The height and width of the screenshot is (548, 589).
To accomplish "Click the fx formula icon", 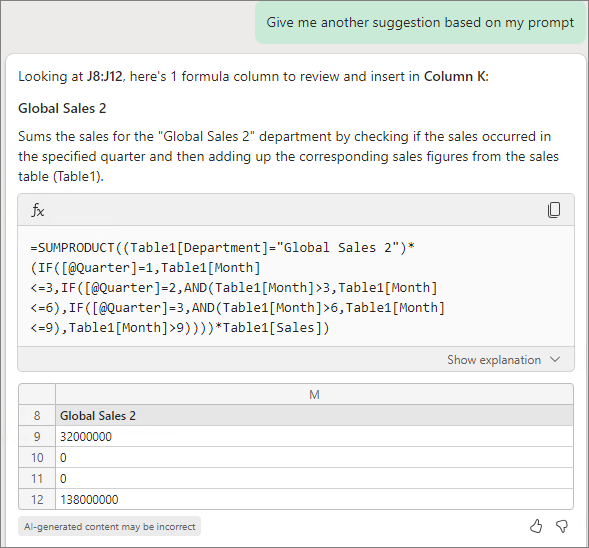I will 38,210.
